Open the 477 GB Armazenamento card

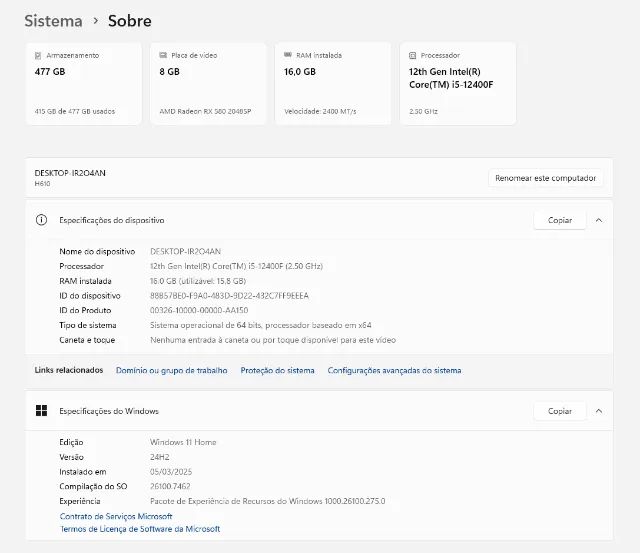coord(85,83)
